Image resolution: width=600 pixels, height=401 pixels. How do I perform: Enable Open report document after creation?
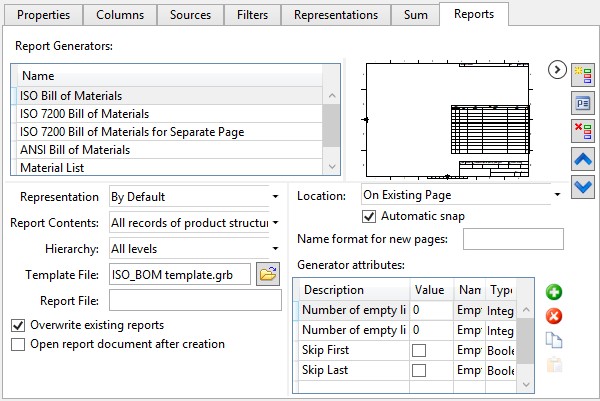tap(18, 344)
